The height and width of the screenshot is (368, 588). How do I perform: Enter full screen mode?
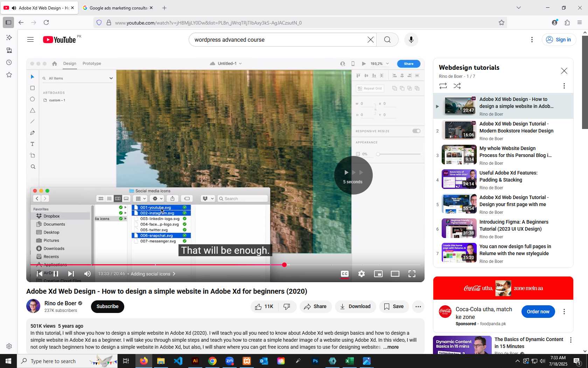[412, 274]
